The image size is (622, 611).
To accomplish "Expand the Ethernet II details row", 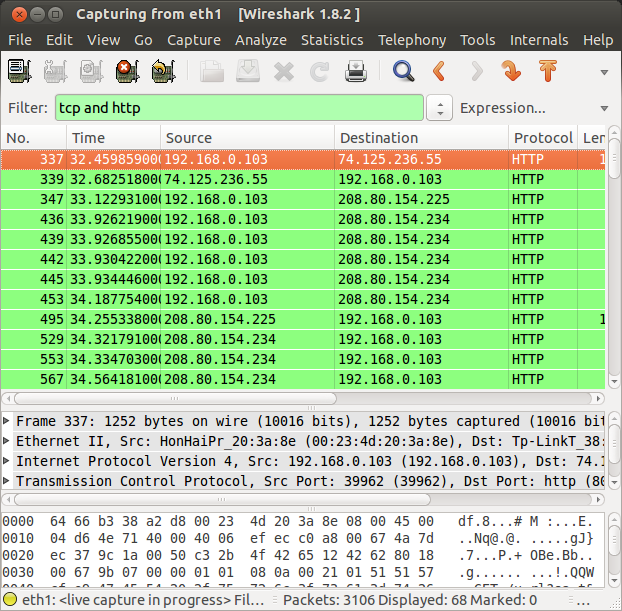I will (x=6, y=440).
